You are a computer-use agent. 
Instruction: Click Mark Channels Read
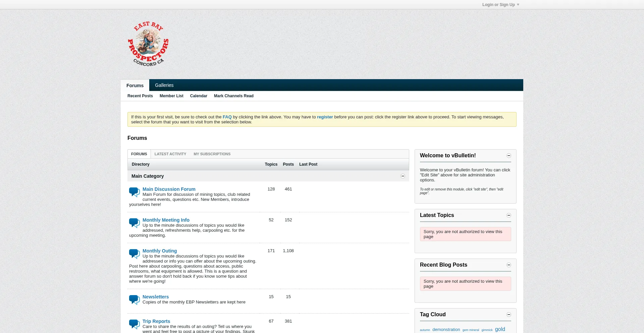point(233,96)
